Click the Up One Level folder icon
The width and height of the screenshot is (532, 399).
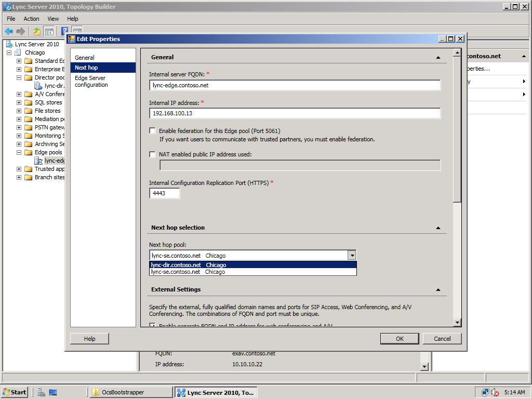pos(37,32)
